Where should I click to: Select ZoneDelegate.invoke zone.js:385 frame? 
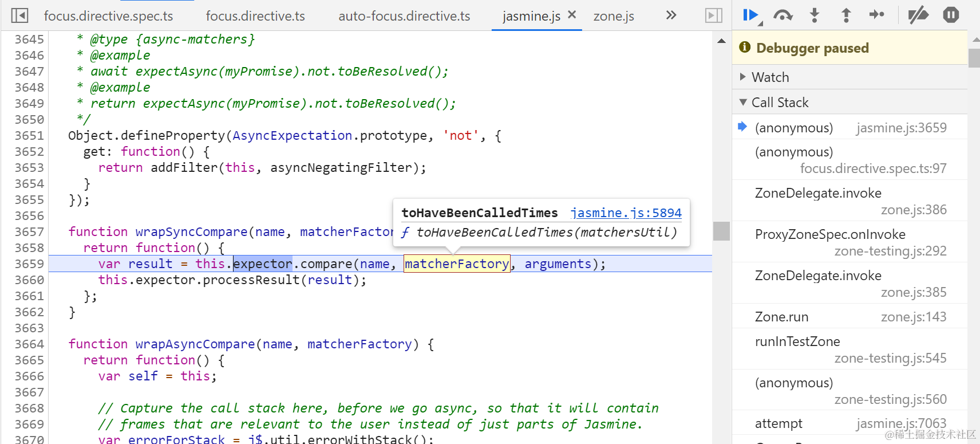pyautogui.click(x=849, y=284)
